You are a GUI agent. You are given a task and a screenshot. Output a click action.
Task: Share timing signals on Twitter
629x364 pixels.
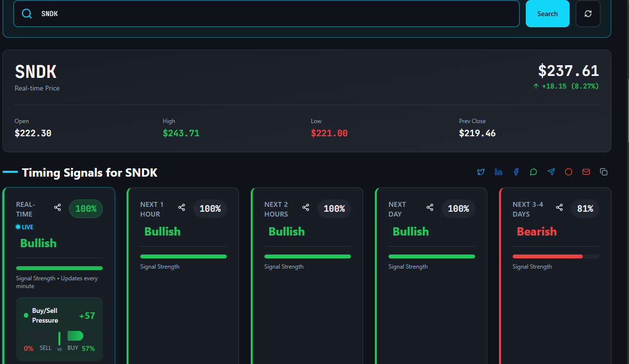(x=481, y=172)
